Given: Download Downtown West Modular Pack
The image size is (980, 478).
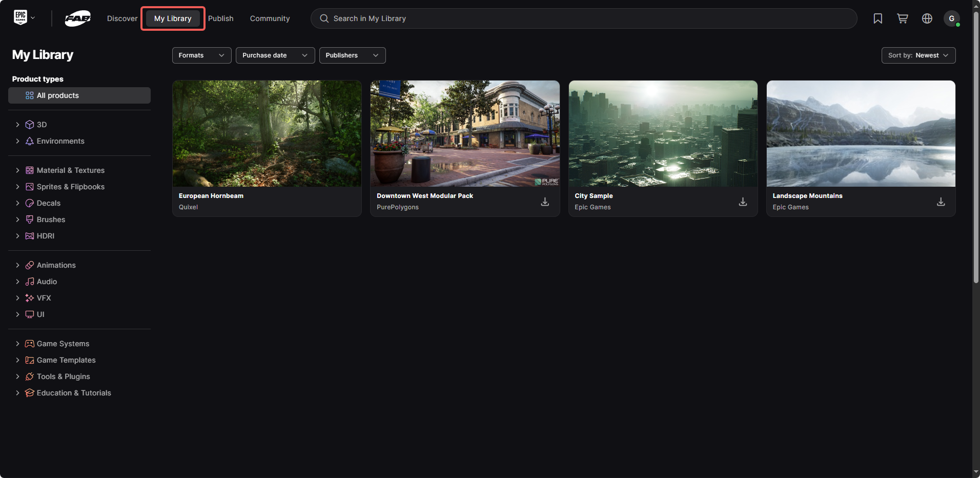Looking at the screenshot, I should tap(545, 202).
